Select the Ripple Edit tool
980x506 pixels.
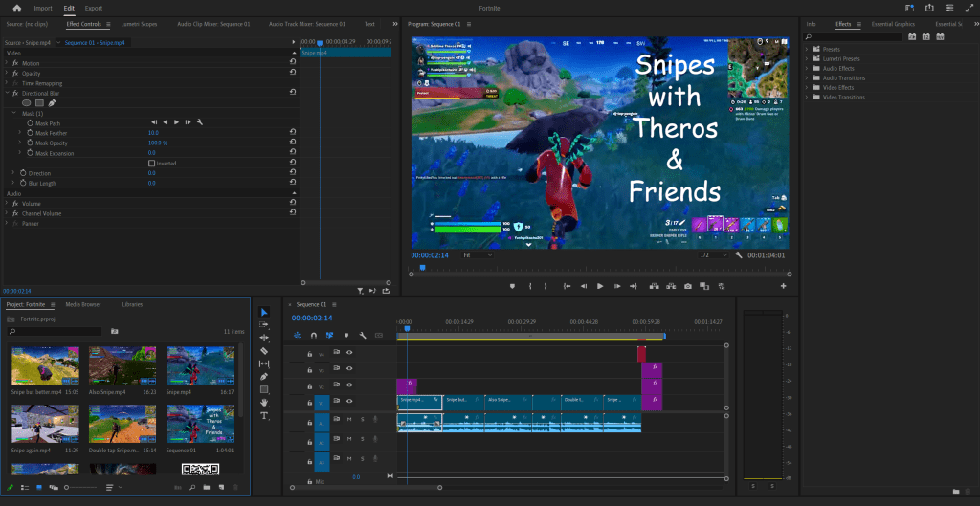[x=264, y=338]
